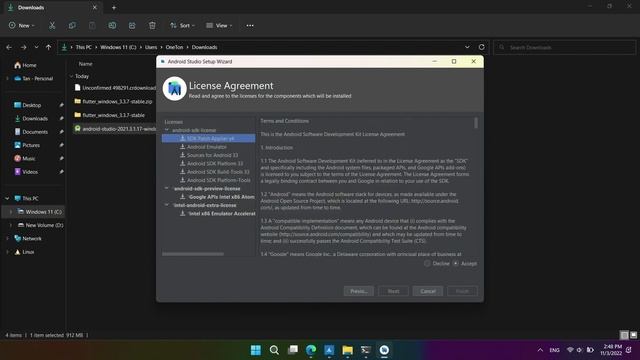Click Users in the address breadcrumb

click(151, 47)
